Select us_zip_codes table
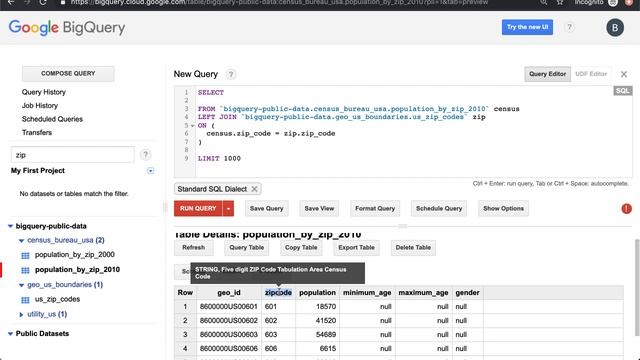 pos(57,299)
